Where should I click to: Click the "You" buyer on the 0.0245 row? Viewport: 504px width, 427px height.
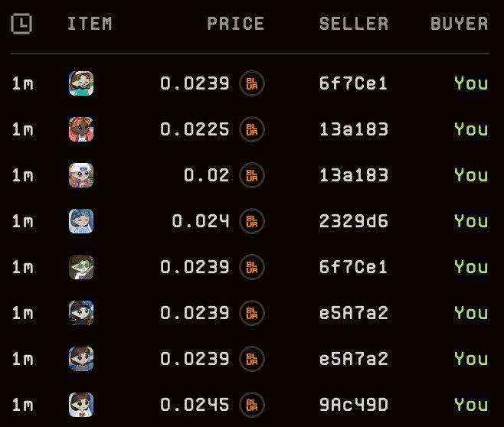470,405
